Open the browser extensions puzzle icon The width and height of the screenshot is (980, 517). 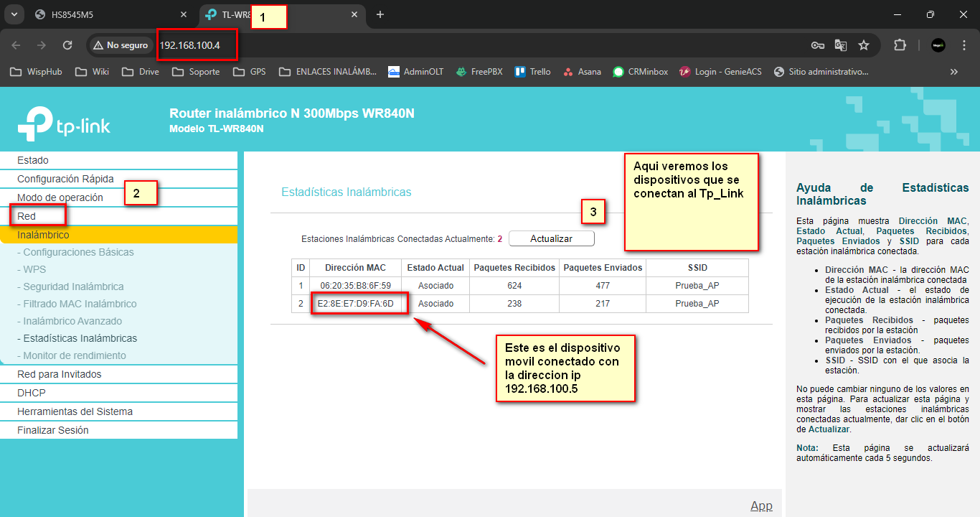click(900, 45)
